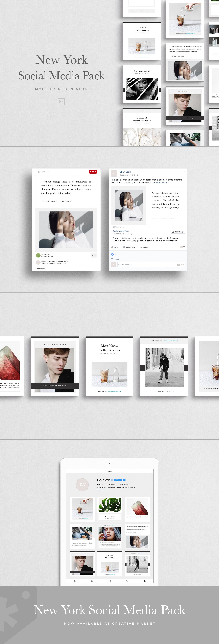Click Comment on the Facebook post

(x=129, y=247)
